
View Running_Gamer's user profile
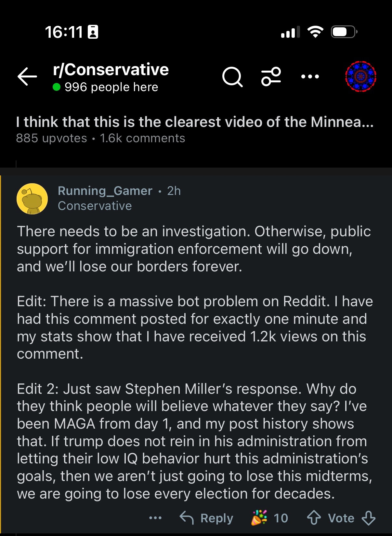tap(105, 191)
